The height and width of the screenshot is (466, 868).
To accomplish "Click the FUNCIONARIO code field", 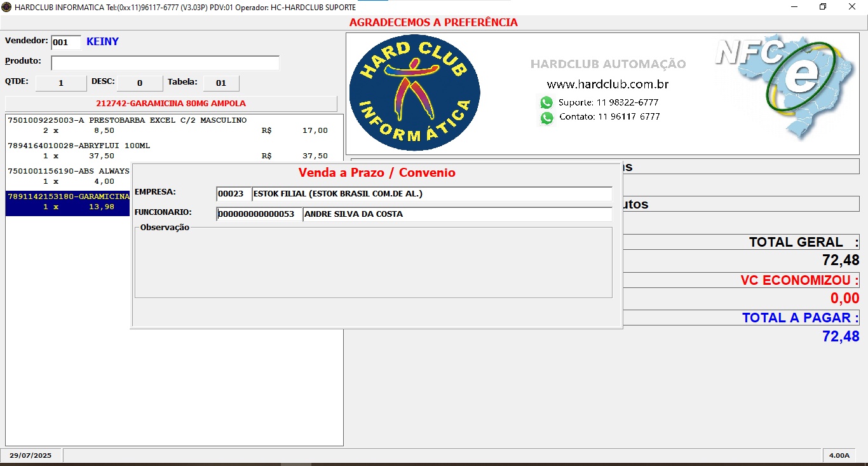I will 259,214.
